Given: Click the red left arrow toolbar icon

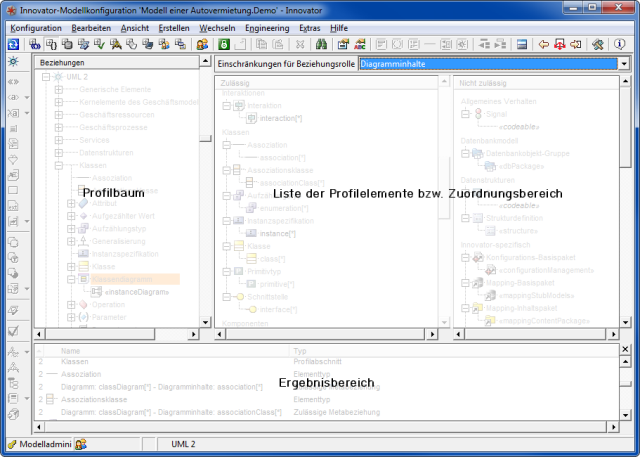Looking at the screenshot, I should pyautogui.click(x=543, y=45).
